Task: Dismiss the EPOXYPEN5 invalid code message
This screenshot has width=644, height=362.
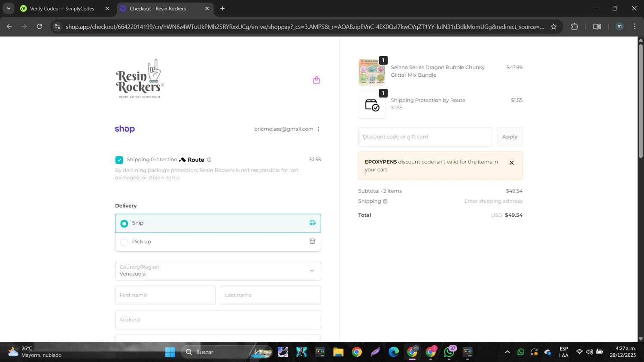Action: (511, 163)
